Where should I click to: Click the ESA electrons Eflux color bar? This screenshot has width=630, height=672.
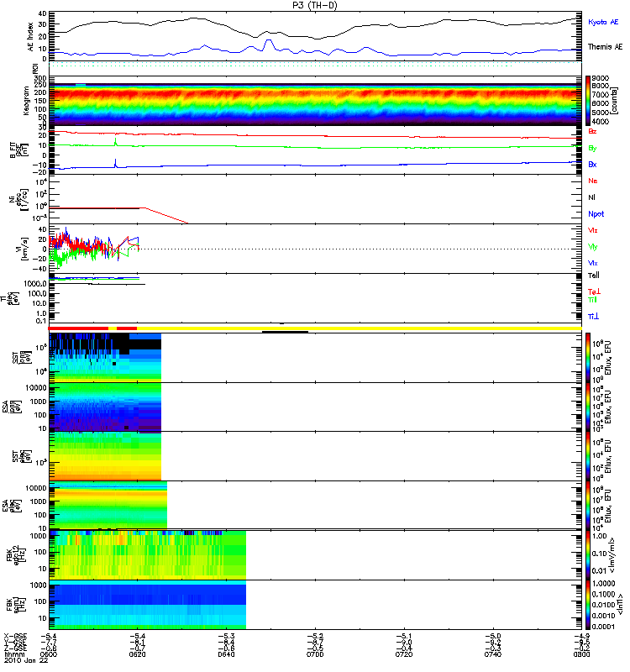(588, 506)
